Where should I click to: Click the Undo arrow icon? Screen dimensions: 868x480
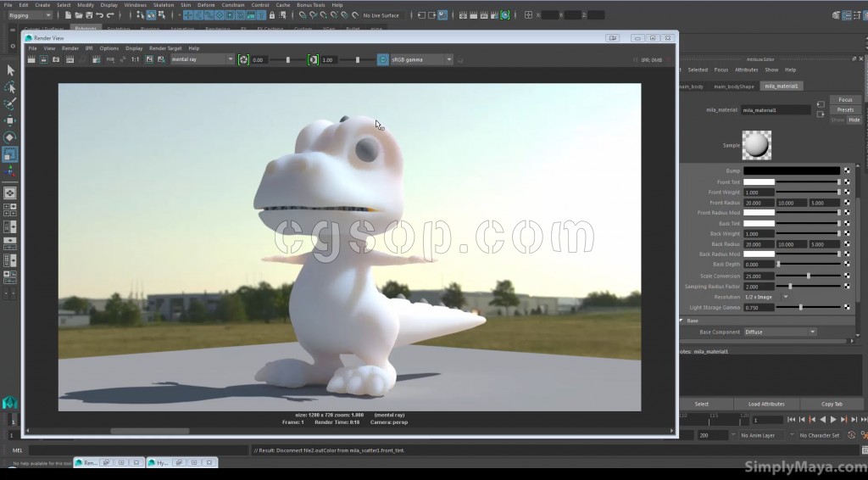coord(99,15)
